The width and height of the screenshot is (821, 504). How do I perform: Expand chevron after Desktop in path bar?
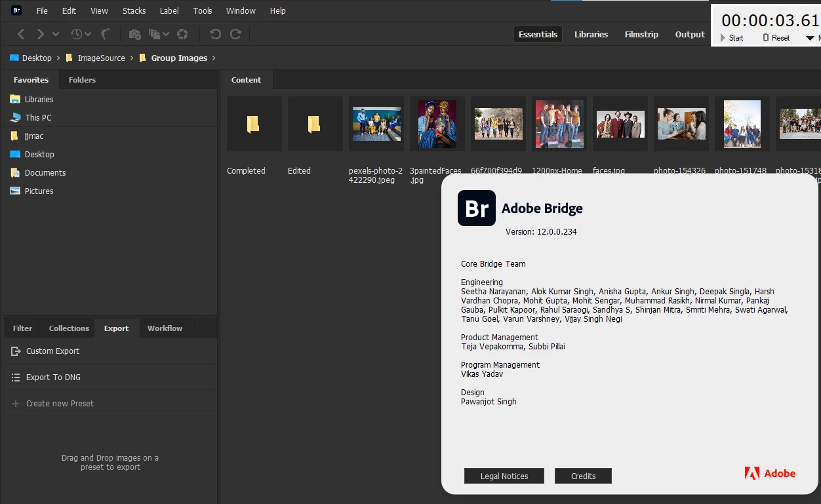click(x=58, y=58)
